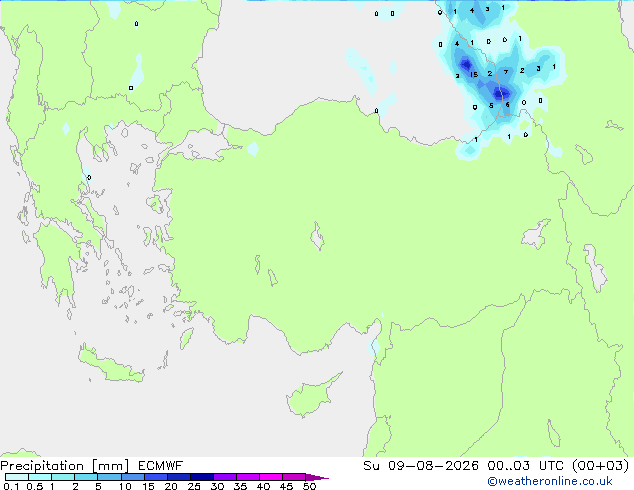This screenshot has height=490, width=634.
Task: Select magenta swatch between 35 and 40
Action: point(247,477)
